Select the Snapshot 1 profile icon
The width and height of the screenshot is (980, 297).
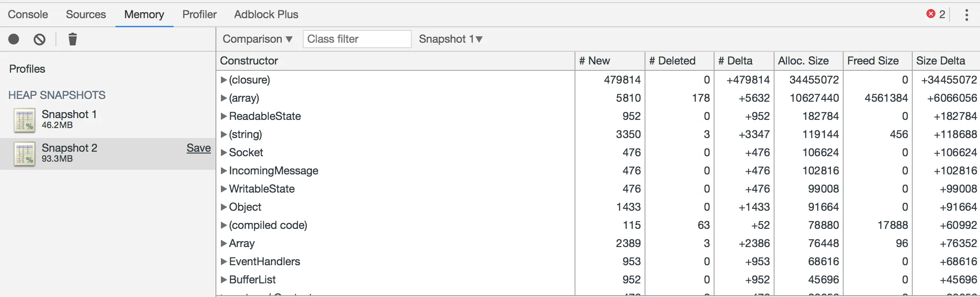[x=25, y=120]
